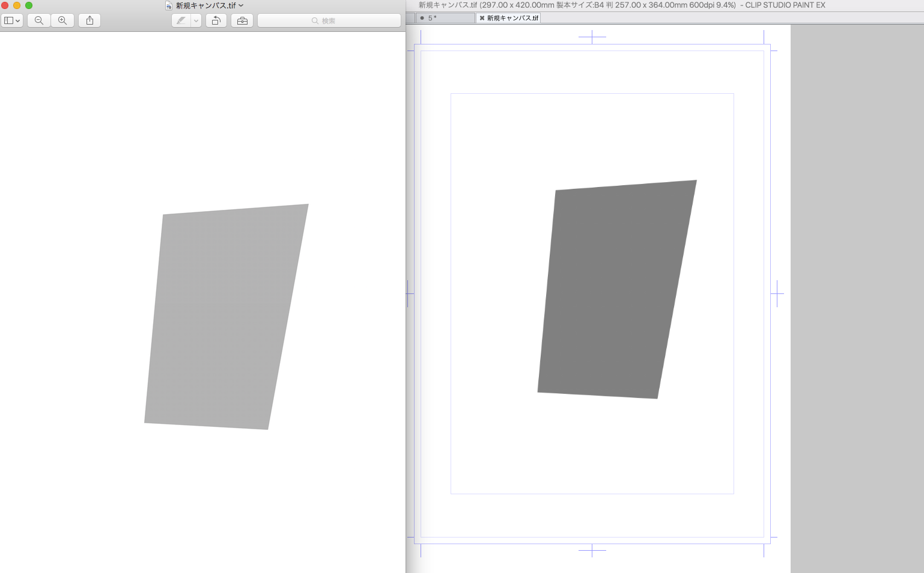
Task: Click the 検索 search field in Preview
Action: tap(329, 20)
